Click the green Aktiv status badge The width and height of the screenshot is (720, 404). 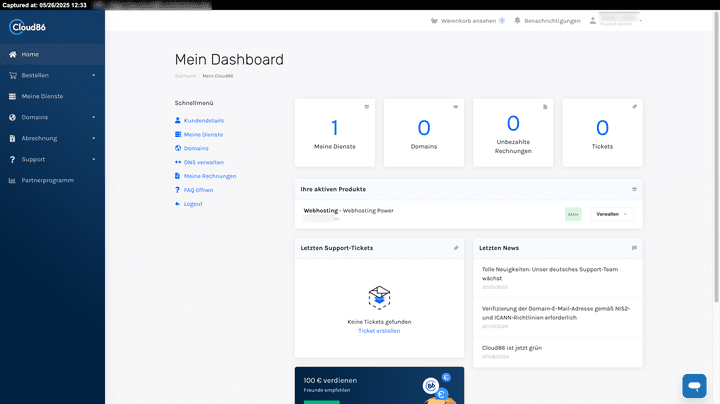pyautogui.click(x=573, y=214)
